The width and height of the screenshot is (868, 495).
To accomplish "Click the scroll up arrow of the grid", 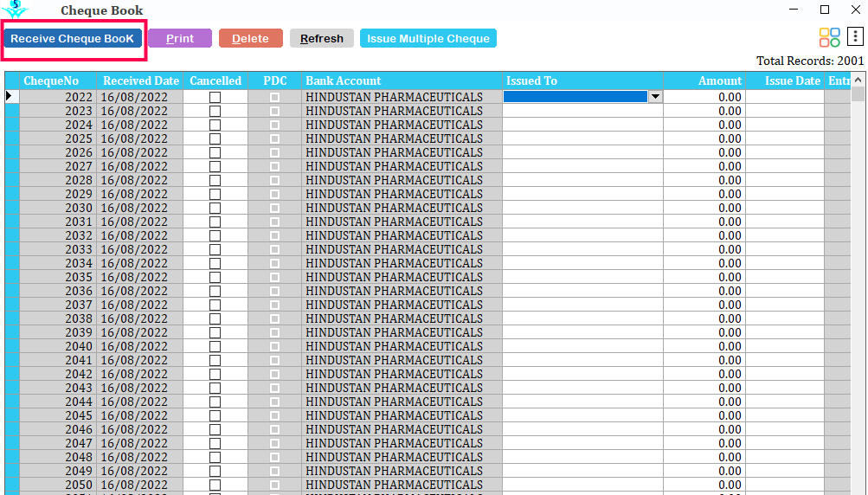I will tap(858, 80).
